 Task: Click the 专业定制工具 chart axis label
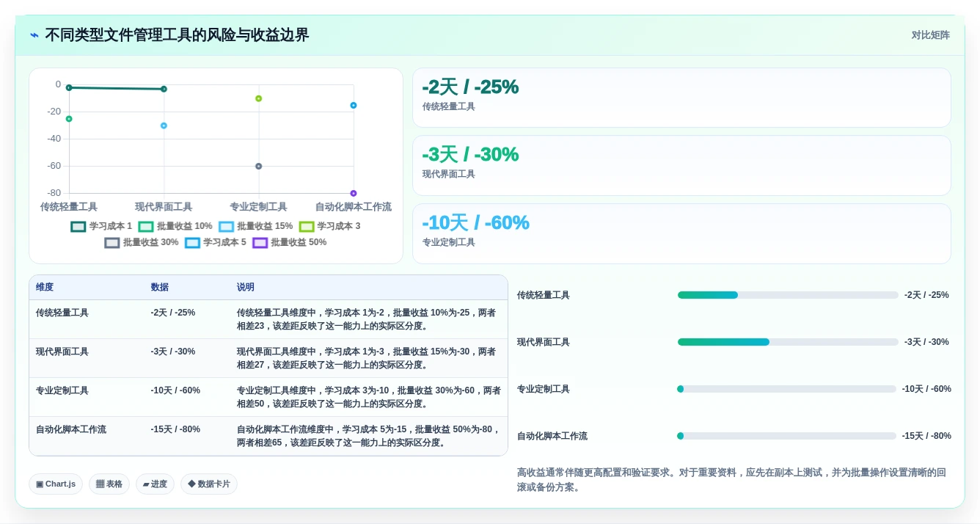[258, 207]
